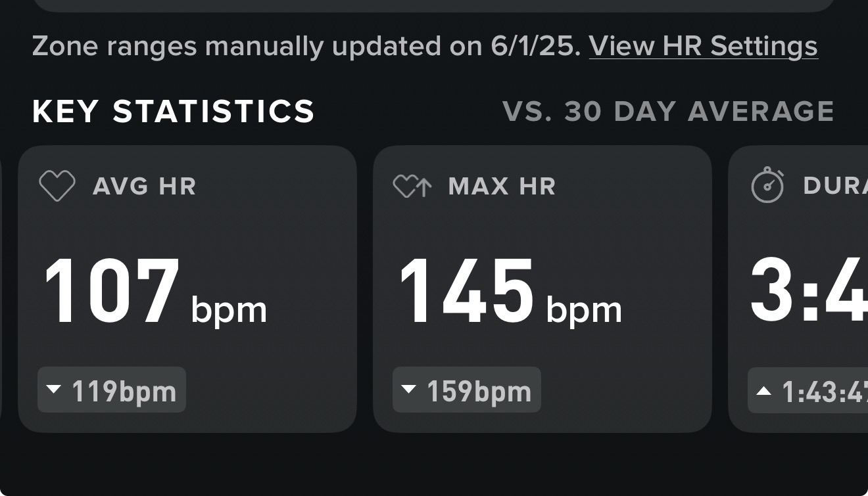Click the up triangle next to 1:43:47

[x=763, y=391]
